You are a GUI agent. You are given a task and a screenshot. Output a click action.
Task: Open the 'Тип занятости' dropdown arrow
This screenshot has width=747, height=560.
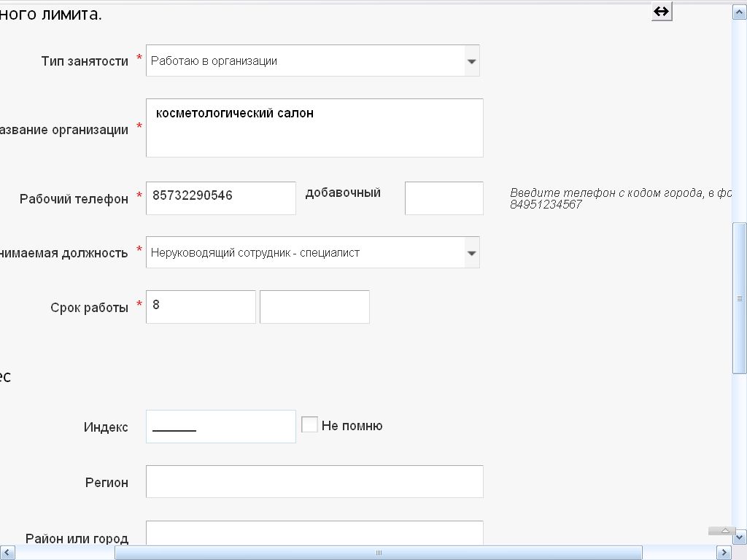[x=471, y=61]
